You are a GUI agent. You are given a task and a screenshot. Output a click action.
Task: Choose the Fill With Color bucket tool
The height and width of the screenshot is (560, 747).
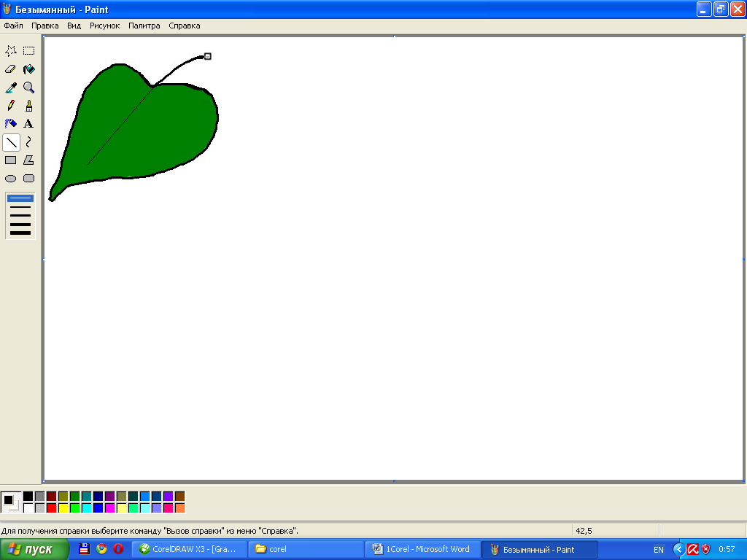pyautogui.click(x=29, y=69)
